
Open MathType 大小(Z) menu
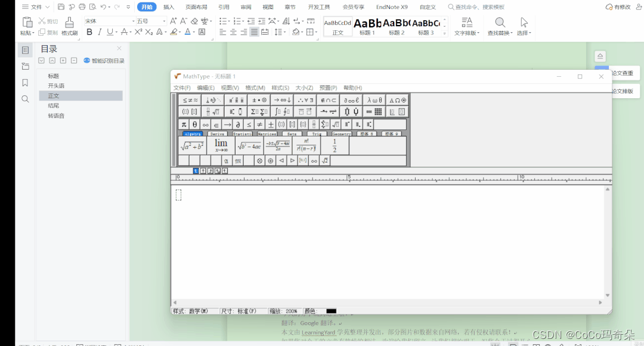pos(304,88)
